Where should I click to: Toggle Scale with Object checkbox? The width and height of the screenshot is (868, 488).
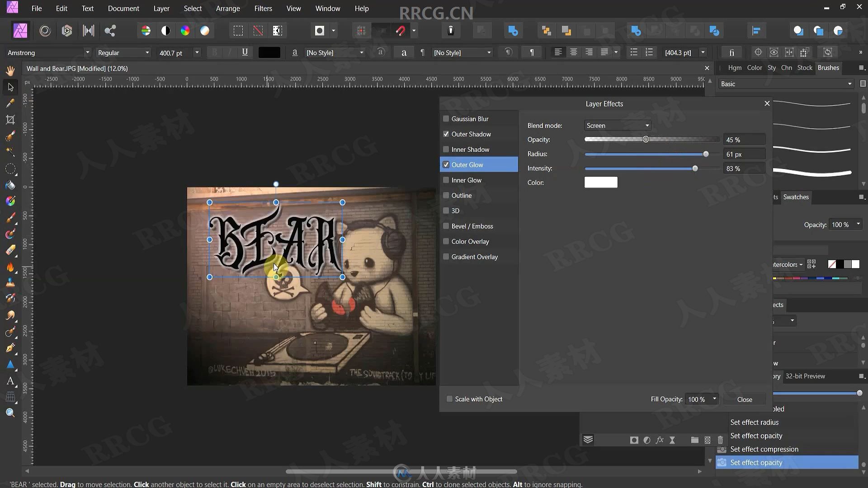click(449, 399)
